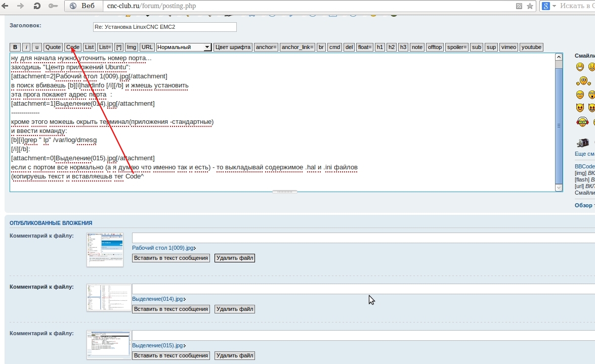Screen dimensions: 595x364
Task: Open the BBCode help link
Action: 585,166
